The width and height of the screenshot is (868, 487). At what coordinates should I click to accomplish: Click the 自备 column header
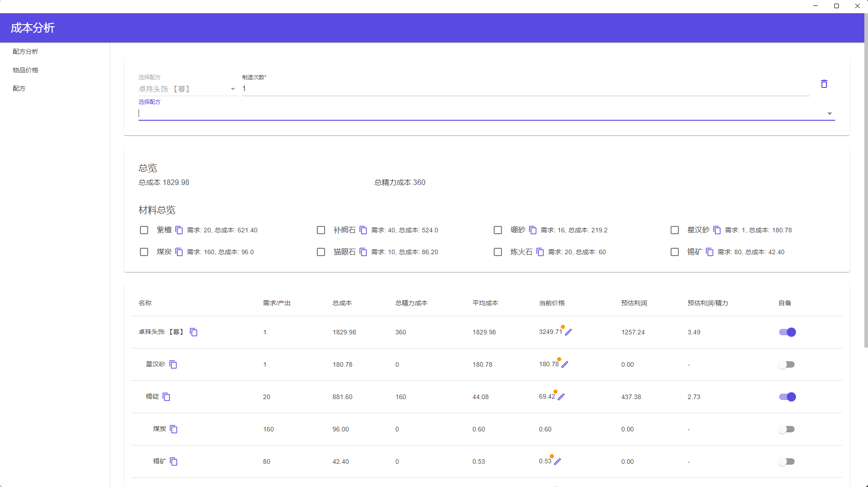click(785, 303)
